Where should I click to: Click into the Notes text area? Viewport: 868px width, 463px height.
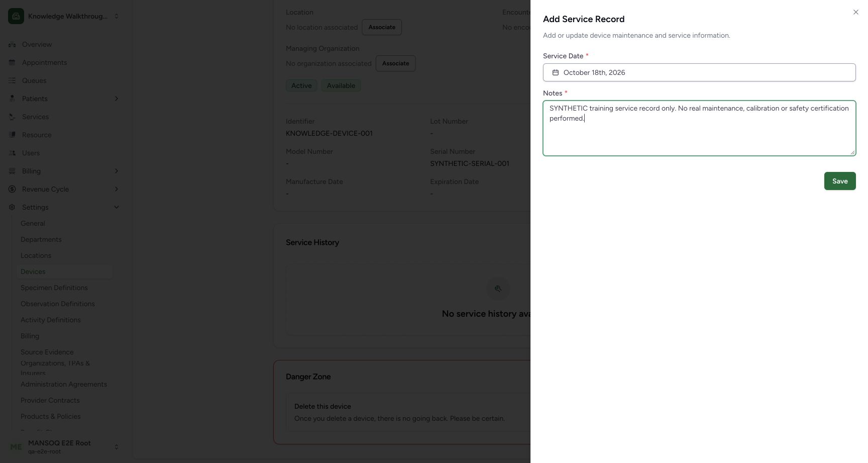pyautogui.click(x=699, y=128)
